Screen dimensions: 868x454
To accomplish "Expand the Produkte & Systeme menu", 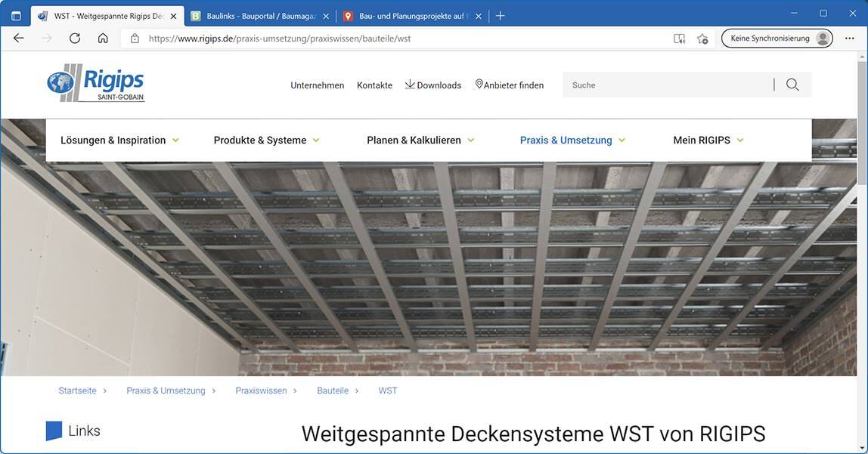I will coord(267,141).
